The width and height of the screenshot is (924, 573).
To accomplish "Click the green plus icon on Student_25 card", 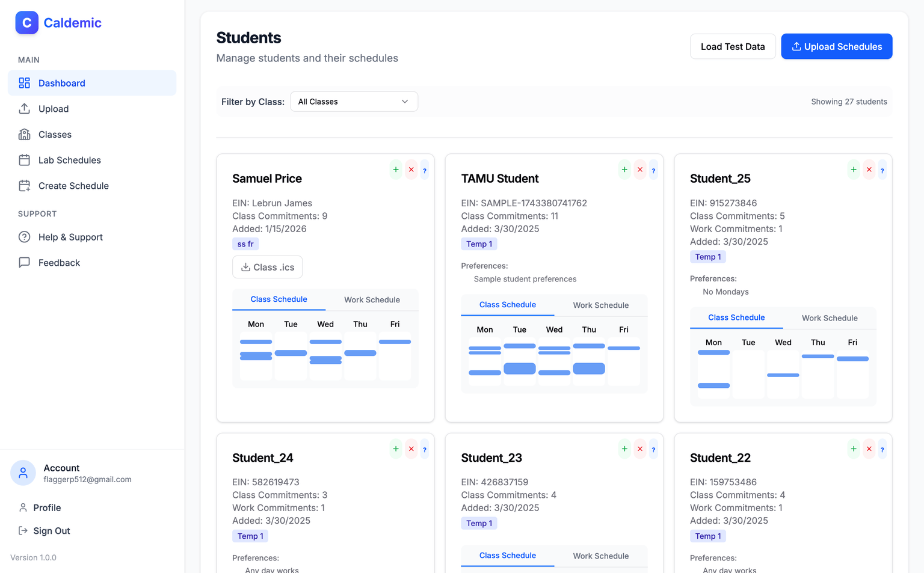I will click(x=854, y=170).
